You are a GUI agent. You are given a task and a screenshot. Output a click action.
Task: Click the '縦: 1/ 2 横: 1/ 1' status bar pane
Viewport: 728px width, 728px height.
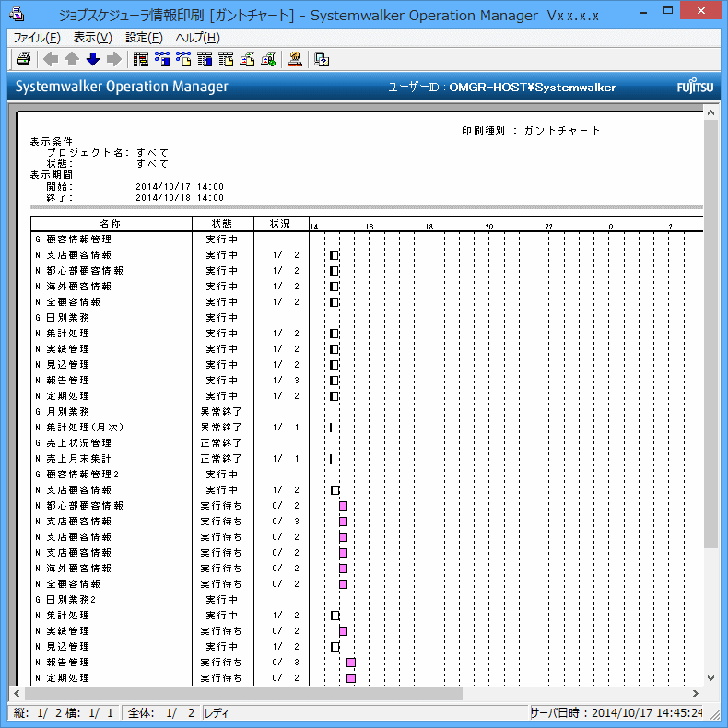[x=65, y=713]
